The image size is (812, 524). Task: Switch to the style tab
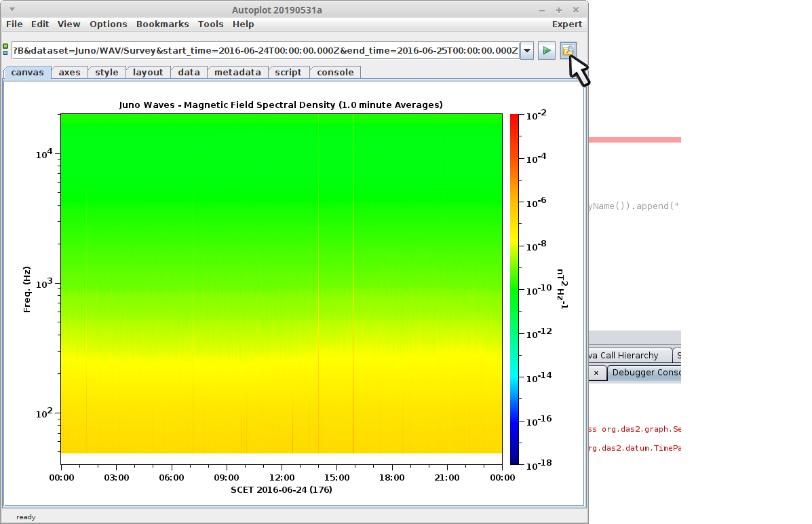pyautogui.click(x=107, y=73)
